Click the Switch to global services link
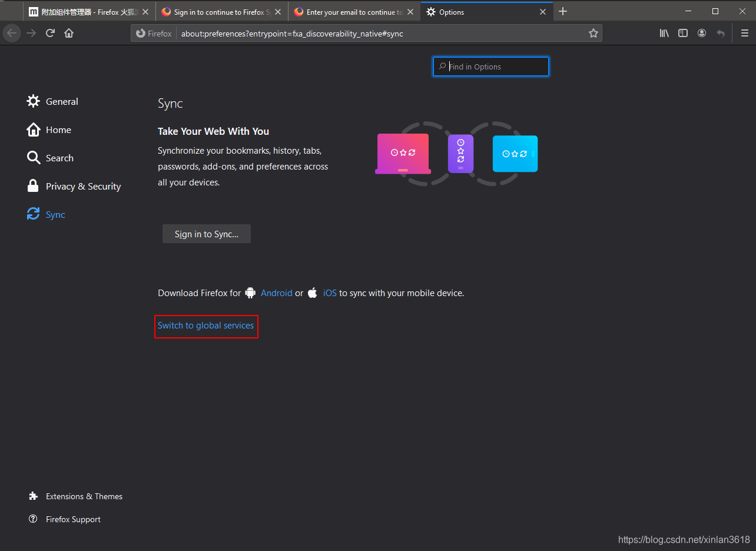 tap(205, 326)
